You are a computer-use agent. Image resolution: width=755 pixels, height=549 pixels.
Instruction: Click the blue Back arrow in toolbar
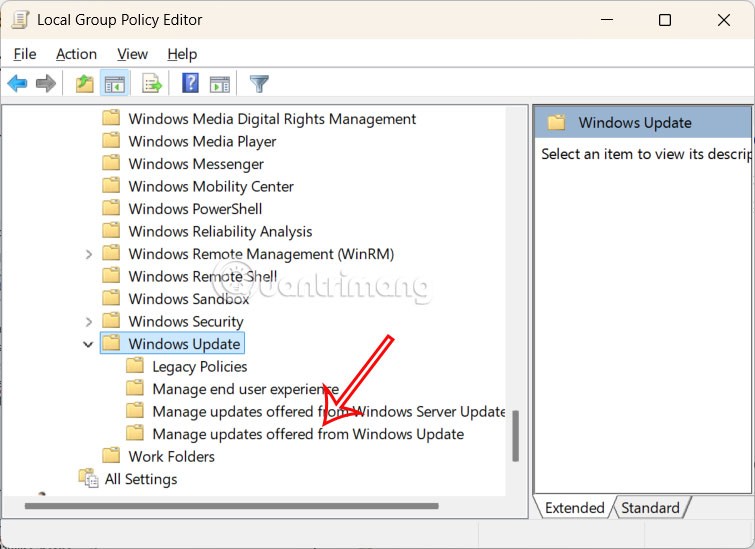tap(17, 84)
